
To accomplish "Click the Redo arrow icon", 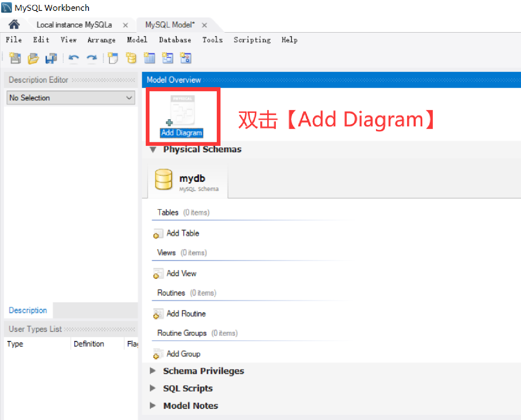I will pyautogui.click(x=92, y=58).
